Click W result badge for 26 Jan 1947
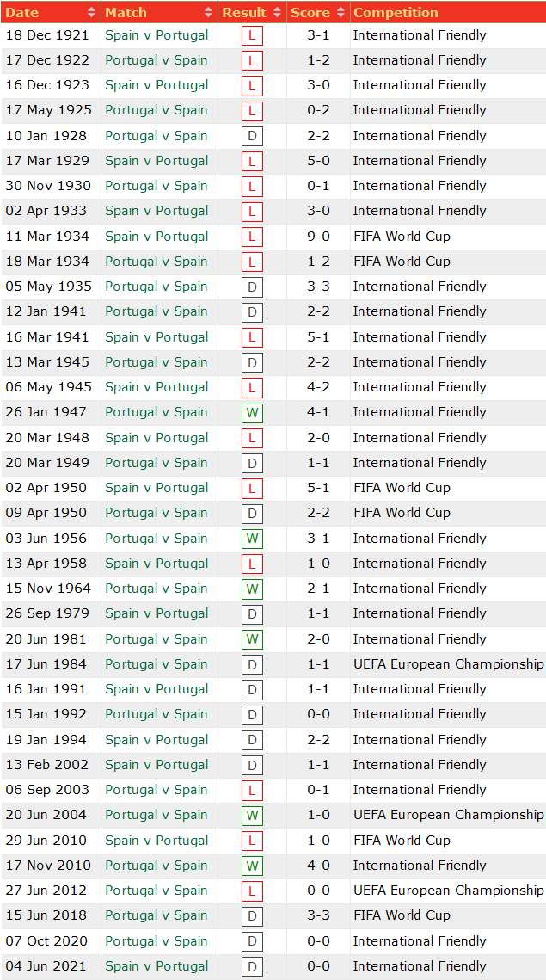Viewport: 546px width, 980px height. pyautogui.click(x=252, y=412)
